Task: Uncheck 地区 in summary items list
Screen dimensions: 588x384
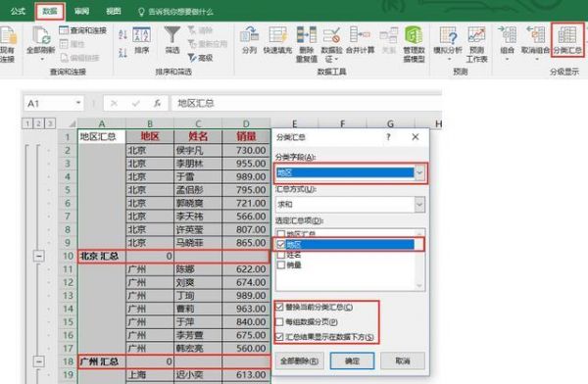Action: [x=280, y=245]
